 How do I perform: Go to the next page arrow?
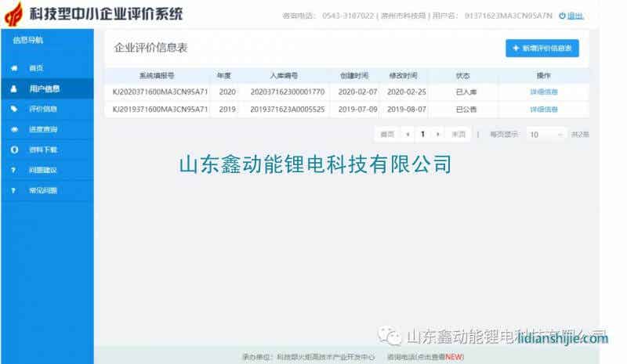pyautogui.click(x=437, y=135)
